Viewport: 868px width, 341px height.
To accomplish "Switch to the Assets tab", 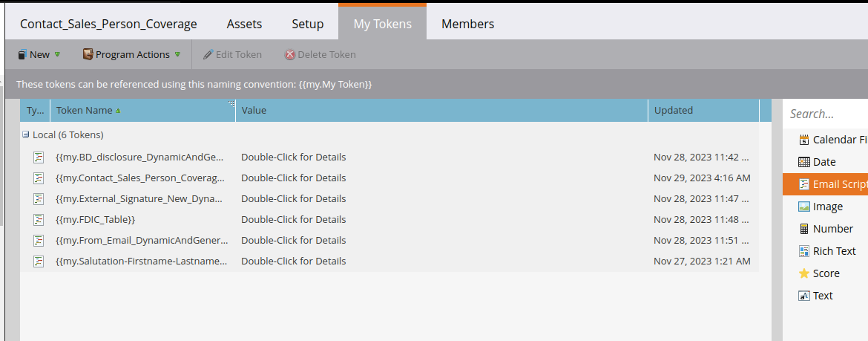I will coord(244,24).
